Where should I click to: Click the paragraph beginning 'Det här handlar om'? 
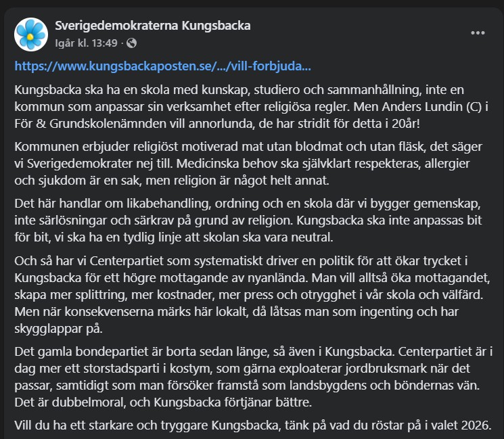pos(252,223)
